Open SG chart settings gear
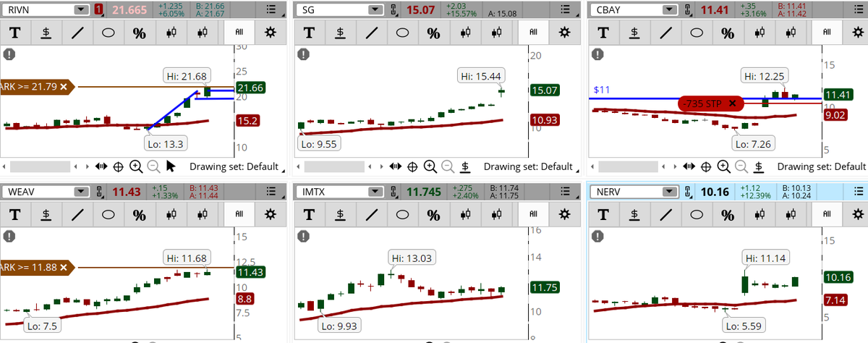The height and width of the screenshot is (343, 868). coord(565,33)
